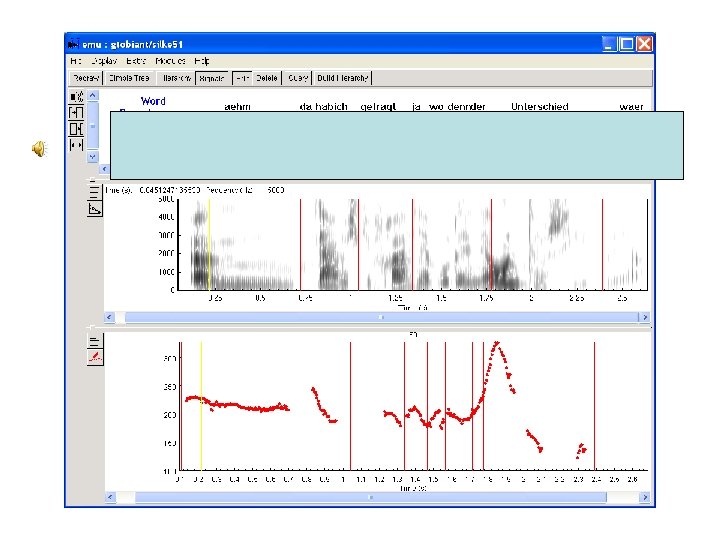Open the Modules menu
The height and width of the screenshot is (540, 720).
point(170,61)
